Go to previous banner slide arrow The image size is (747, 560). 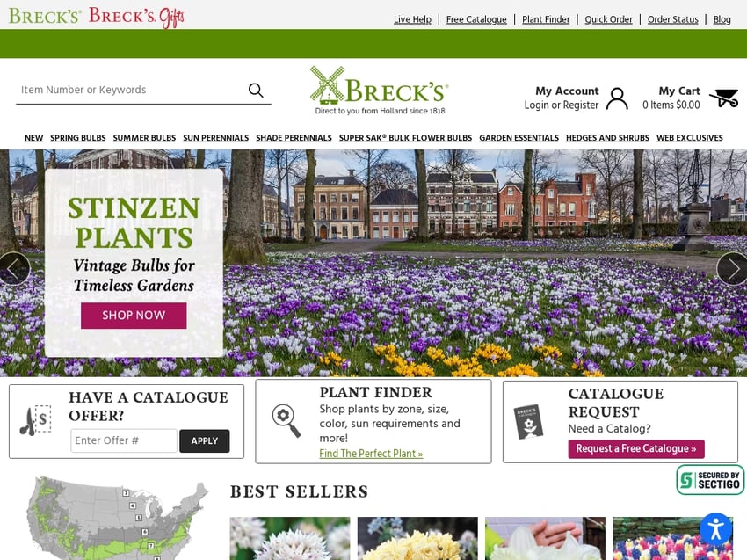click(x=13, y=269)
